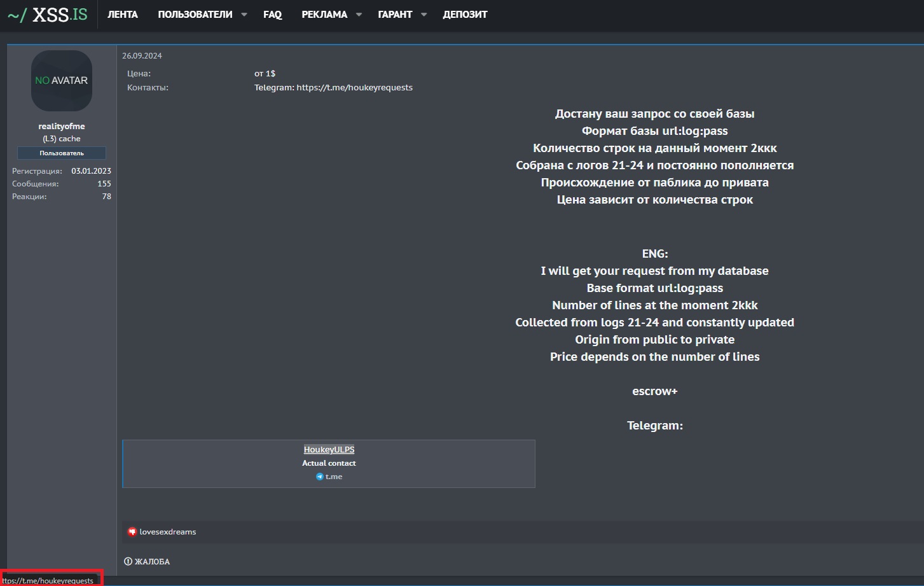This screenshot has width=924, height=586.
Task: Click the Telegram icon beside t.me
Action: pyautogui.click(x=320, y=477)
